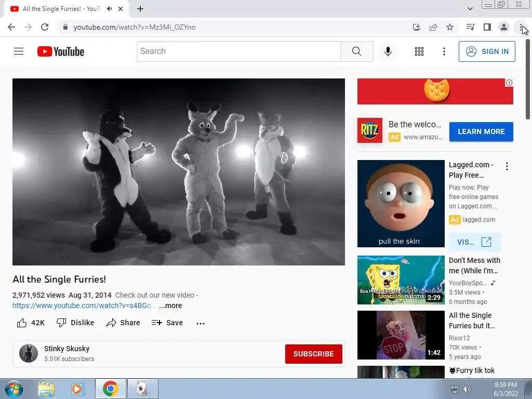
Task: Open the system tray volume icon
Action: pyautogui.click(x=467, y=389)
